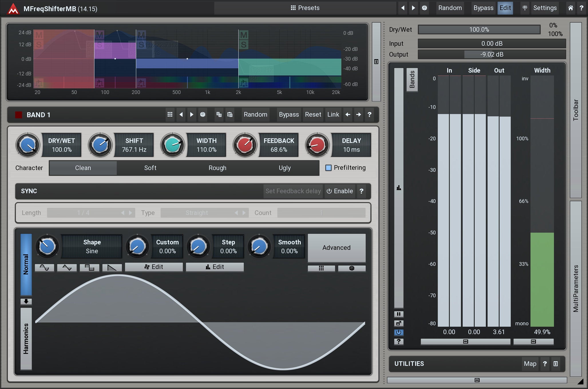
Task: Toggle the meter power button
Action: tap(399, 332)
